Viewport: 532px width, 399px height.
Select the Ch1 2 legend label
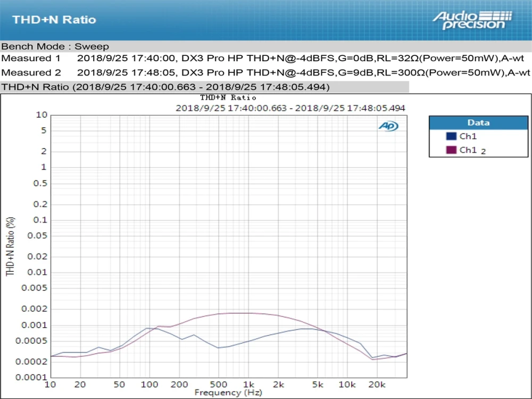(472, 151)
